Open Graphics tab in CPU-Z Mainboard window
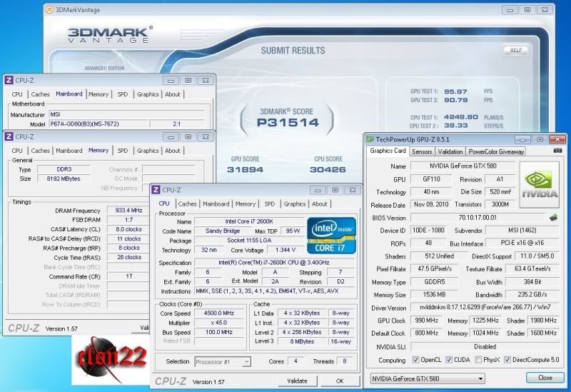Screen dimensions: 571x392 tap(148, 94)
